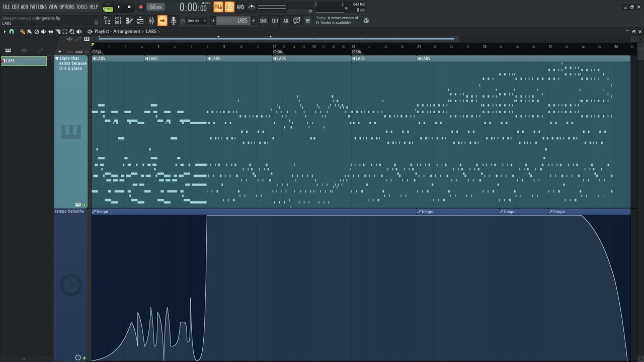The height and width of the screenshot is (362, 644).
Task: Show automation clips in the picker panel
Action: click(40, 50)
